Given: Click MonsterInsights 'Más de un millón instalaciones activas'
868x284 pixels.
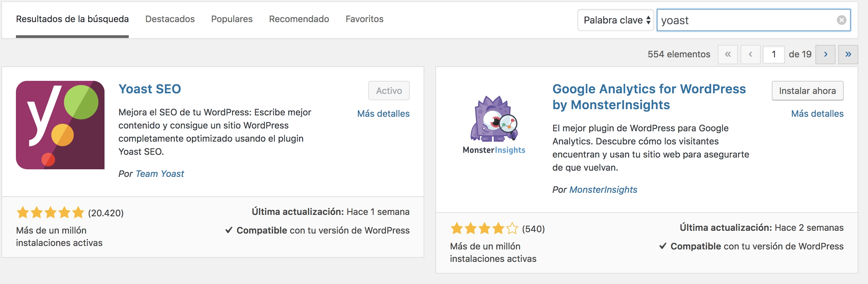Looking at the screenshot, I should [x=493, y=253].
